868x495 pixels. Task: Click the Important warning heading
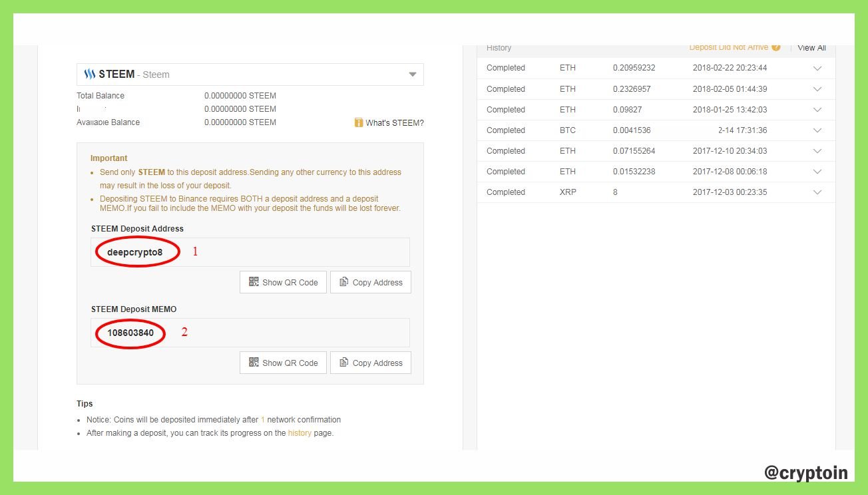109,158
